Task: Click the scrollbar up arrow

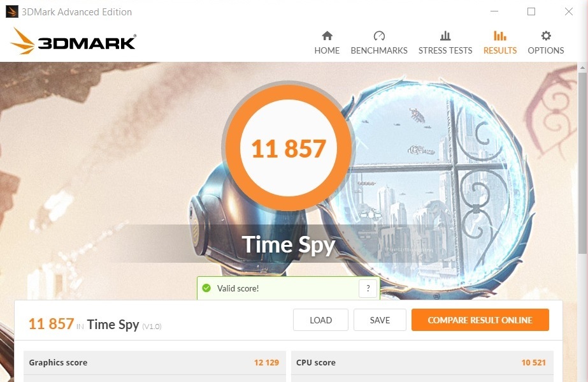Action: (x=582, y=68)
